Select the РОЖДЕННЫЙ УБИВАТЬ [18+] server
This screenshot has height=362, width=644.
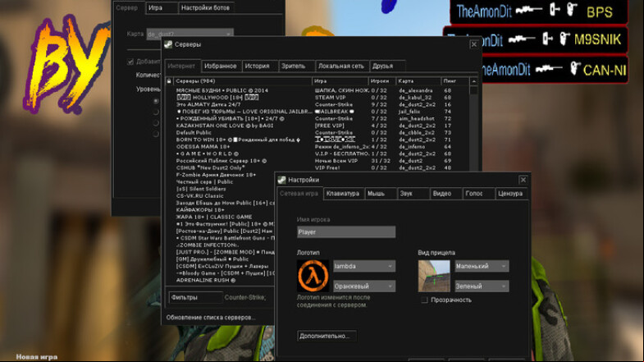[x=317, y=118]
